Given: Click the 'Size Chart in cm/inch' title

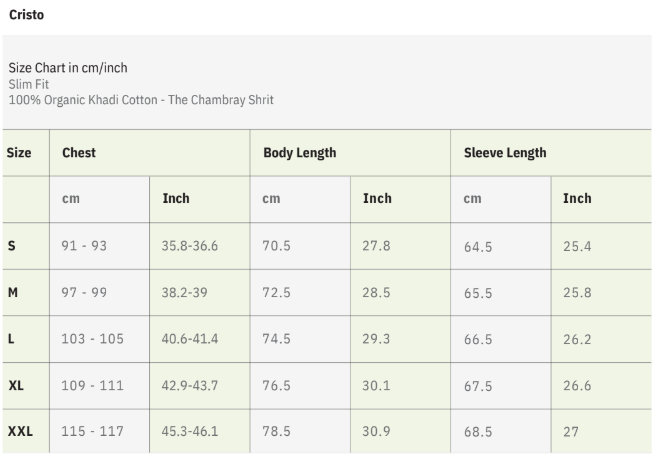Looking at the screenshot, I should point(68,68).
